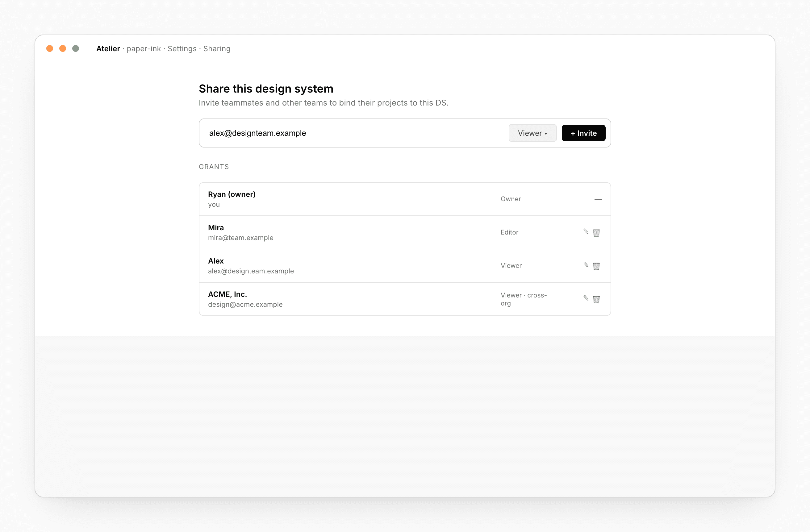Click Mira's name in grants list
810x532 pixels.
click(216, 227)
